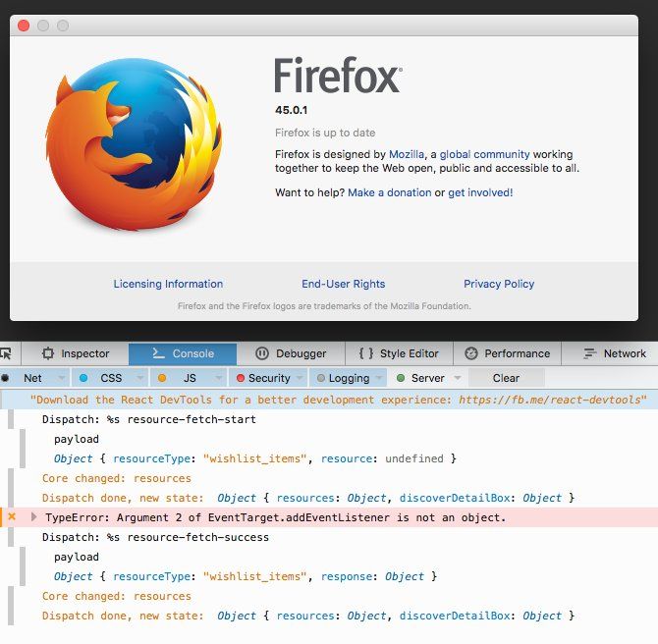Open the JS filter dropdown arrow
Image resolution: width=658 pixels, height=644 pixels.
[x=219, y=378]
